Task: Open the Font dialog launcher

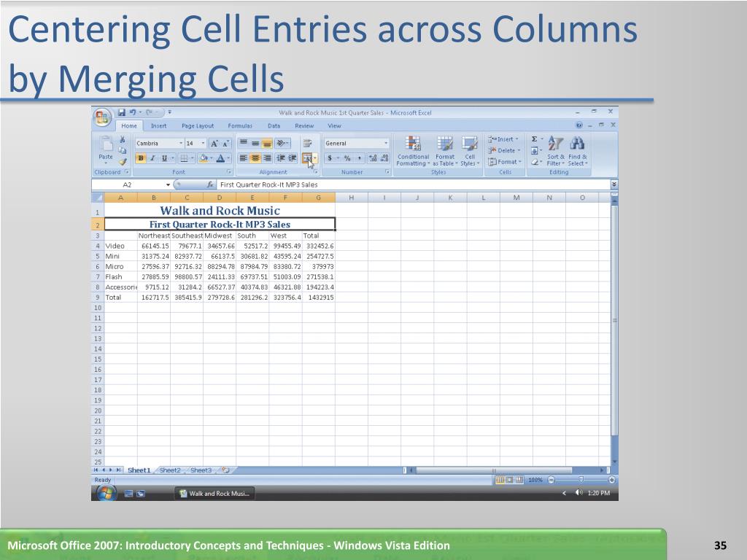Action: pyautogui.click(x=228, y=172)
